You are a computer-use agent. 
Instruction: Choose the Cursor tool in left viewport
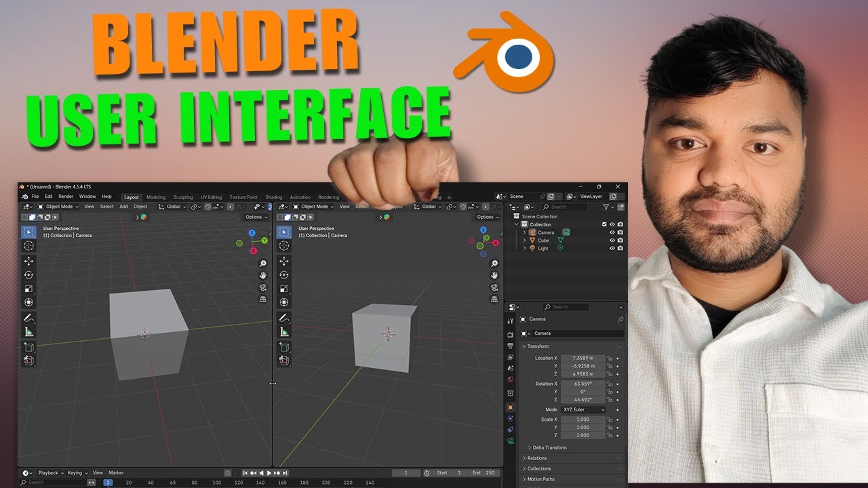(x=28, y=245)
